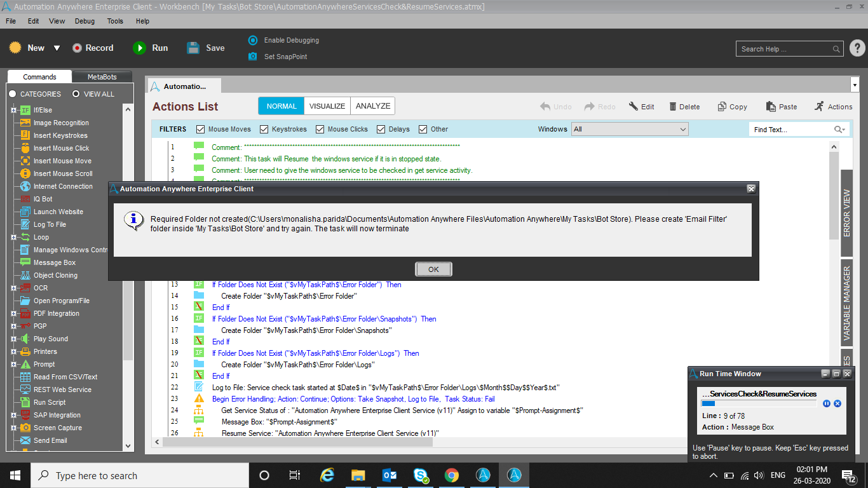Open Skype from the taskbar
This screenshot has height=488, width=868.
point(421,475)
